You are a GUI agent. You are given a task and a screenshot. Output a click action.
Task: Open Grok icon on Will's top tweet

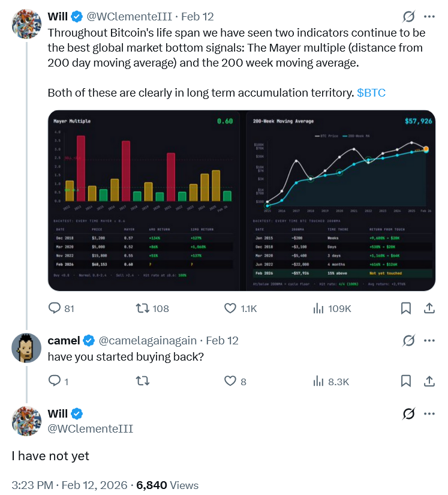point(408,16)
